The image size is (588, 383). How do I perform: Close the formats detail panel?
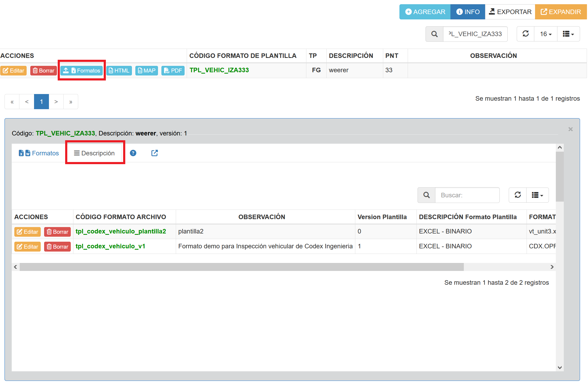tap(570, 129)
